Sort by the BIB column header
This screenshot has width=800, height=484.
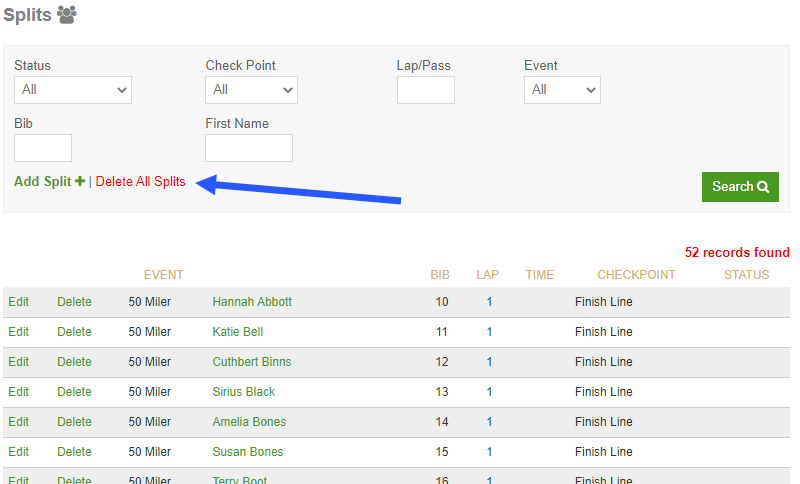click(440, 275)
